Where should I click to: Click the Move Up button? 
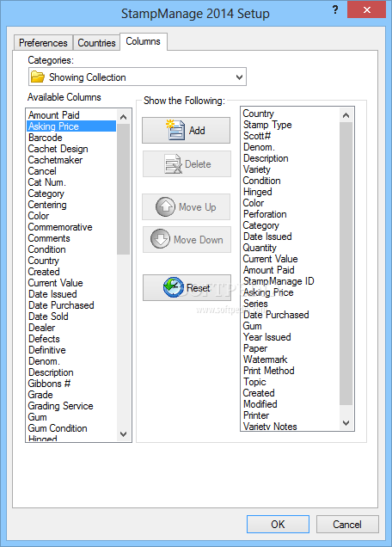186,207
